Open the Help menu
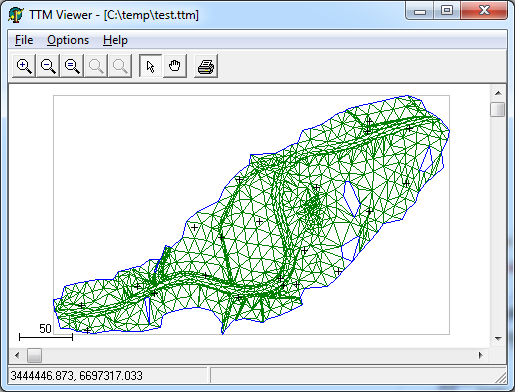The width and height of the screenshot is (515, 392). [x=115, y=40]
